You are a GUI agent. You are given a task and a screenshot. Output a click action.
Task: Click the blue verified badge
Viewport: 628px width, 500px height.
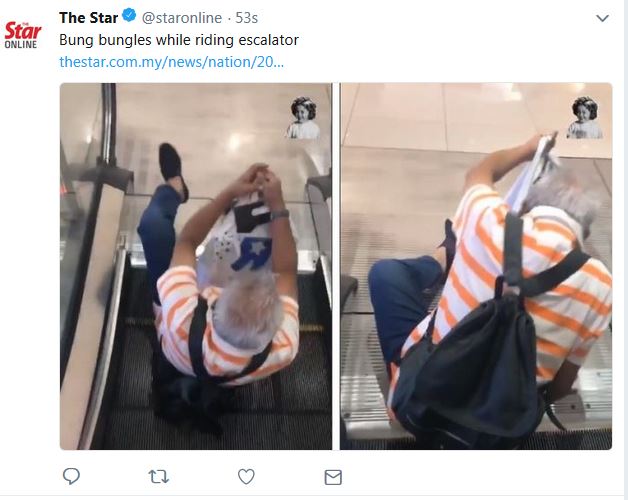129,18
